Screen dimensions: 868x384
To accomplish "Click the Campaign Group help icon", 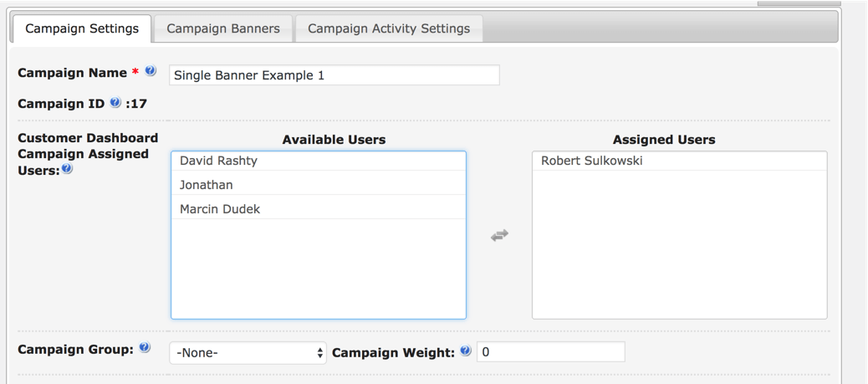I will pos(145,348).
